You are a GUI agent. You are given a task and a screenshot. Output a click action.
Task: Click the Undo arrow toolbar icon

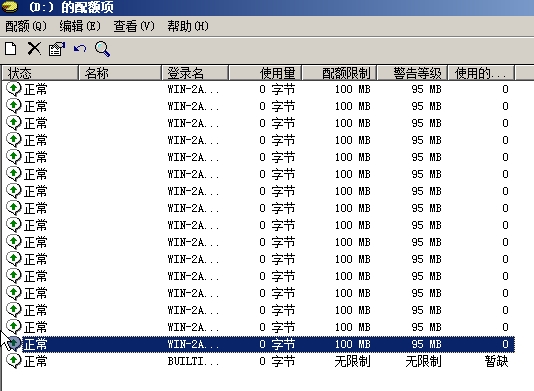click(x=80, y=49)
